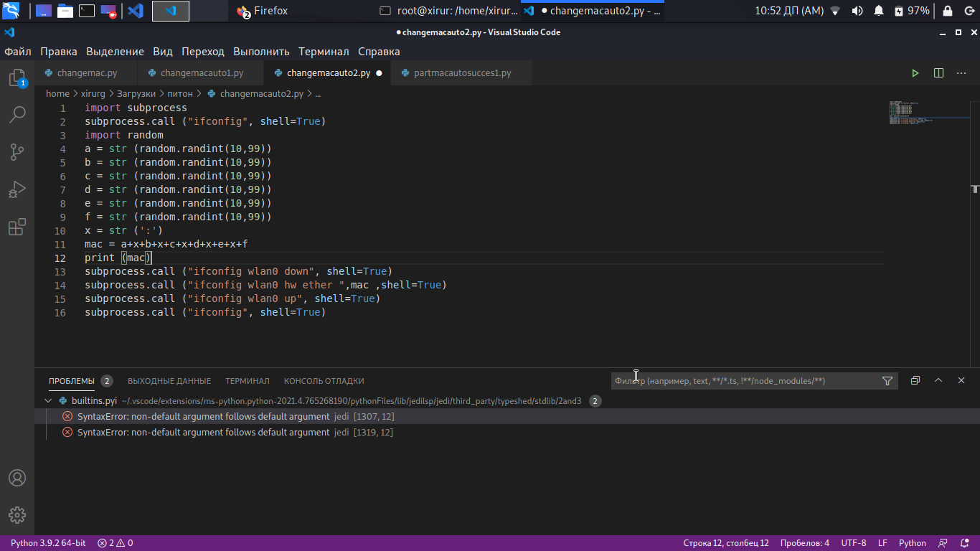Open the Переход menu
The width and height of the screenshot is (980, 551).
203,52
